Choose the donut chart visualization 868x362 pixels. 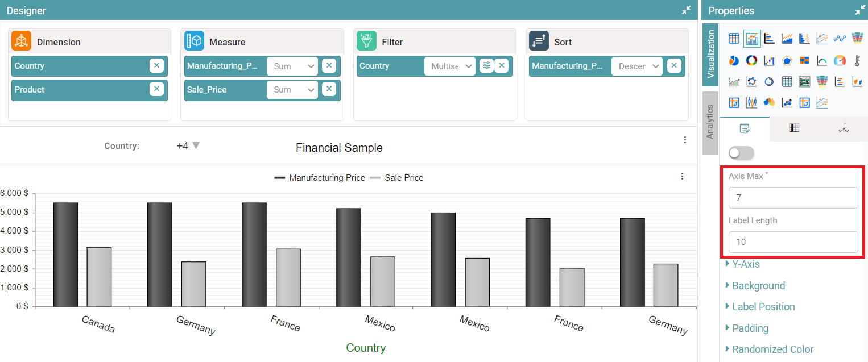point(751,60)
